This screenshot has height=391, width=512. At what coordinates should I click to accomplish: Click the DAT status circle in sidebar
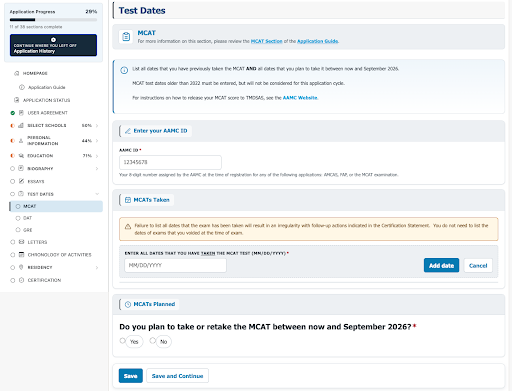coord(18,218)
